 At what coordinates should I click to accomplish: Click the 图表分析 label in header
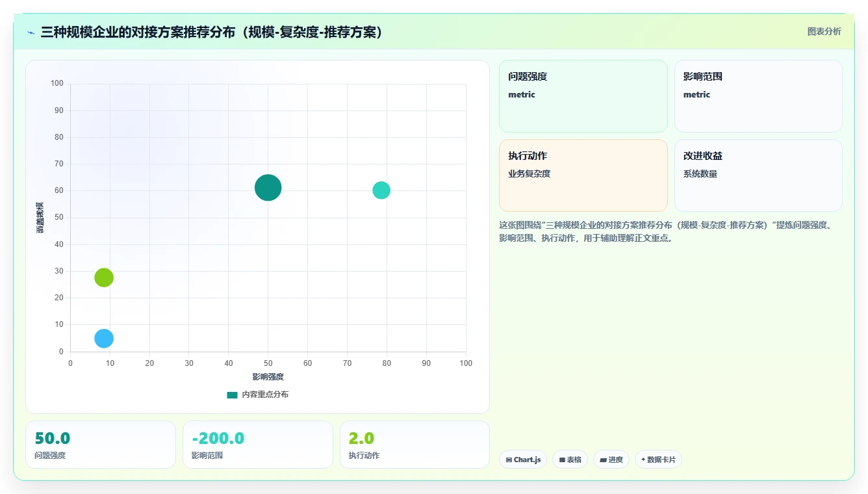pos(824,31)
